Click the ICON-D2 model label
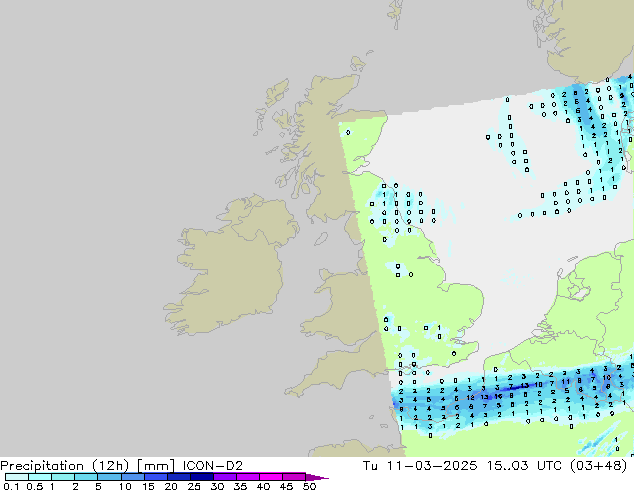 [213, 465]
